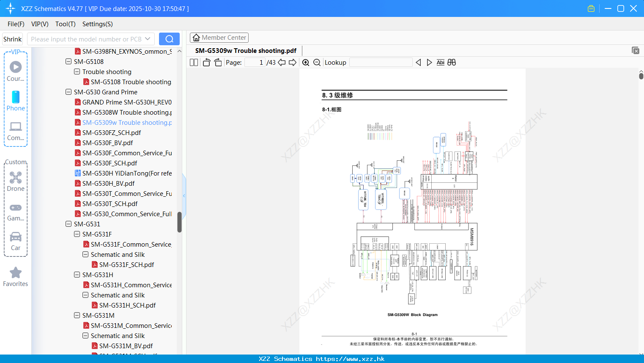Go to previous page arrow
The height and width of the screenshot is (363, 644).
[x=282, y=62]
